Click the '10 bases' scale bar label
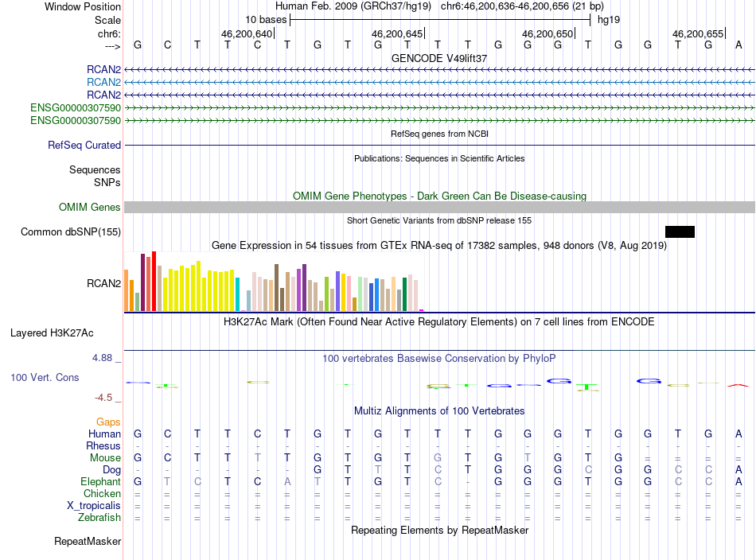This screenshot has width=756, height=560. point(266,20)
